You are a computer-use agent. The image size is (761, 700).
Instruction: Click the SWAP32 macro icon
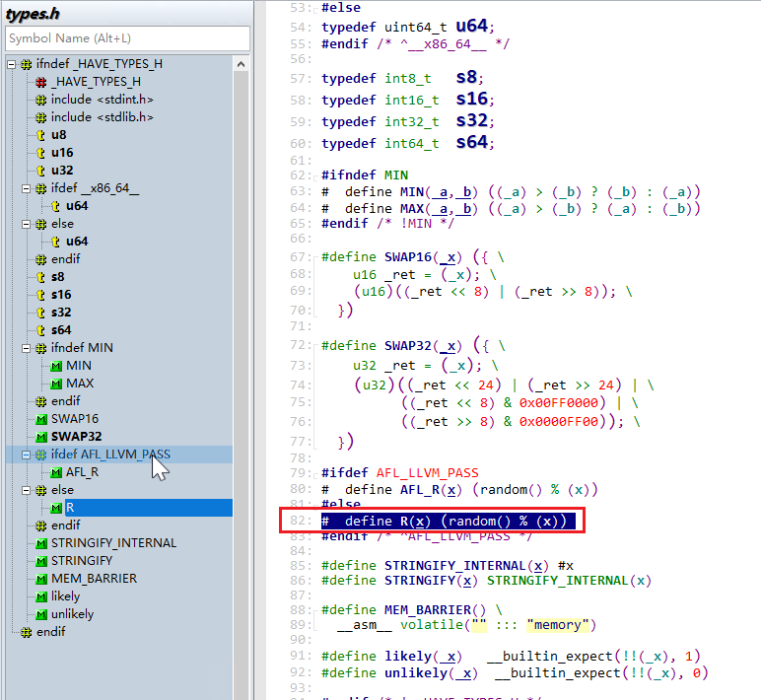[x=41, y=437]
